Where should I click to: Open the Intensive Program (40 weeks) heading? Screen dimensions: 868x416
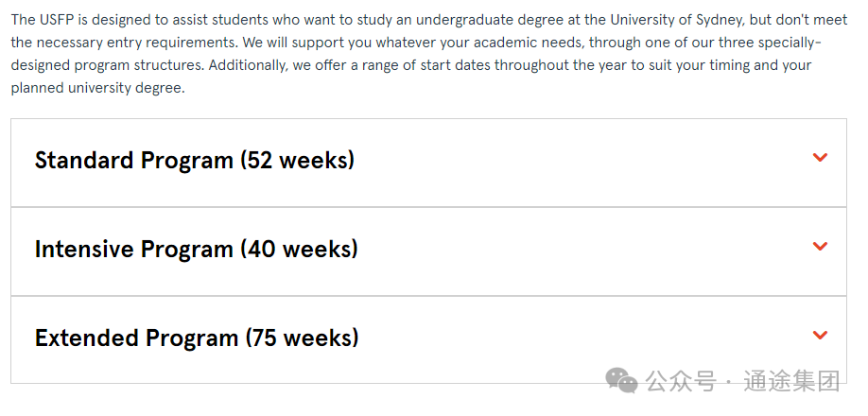196,249
